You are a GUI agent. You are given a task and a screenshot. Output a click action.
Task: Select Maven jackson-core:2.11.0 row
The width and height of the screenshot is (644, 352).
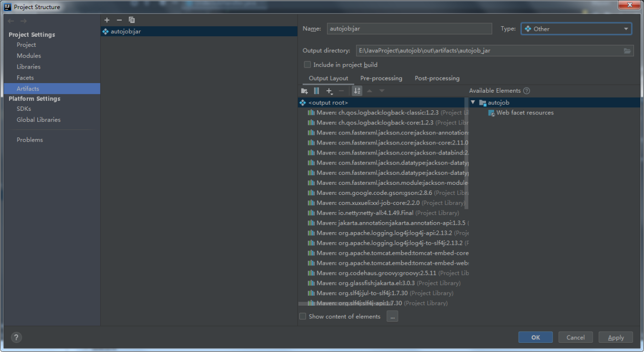click(x=383, y=143)
